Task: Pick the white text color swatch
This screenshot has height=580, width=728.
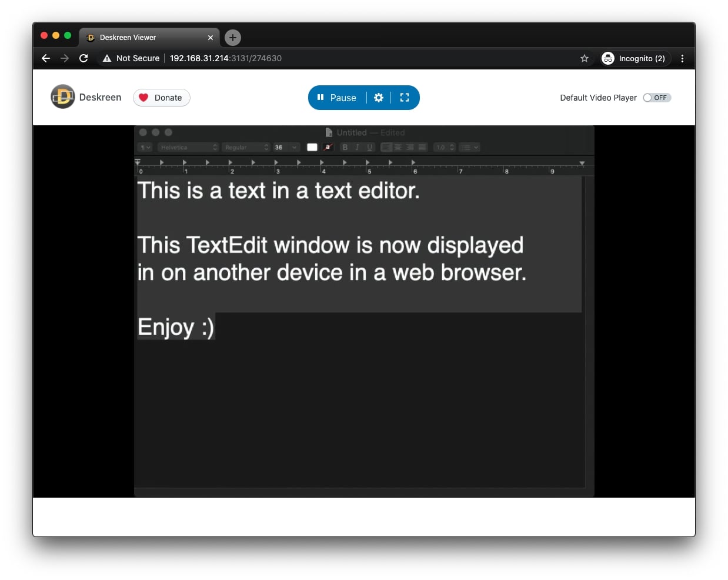Action: pos(312,147)
